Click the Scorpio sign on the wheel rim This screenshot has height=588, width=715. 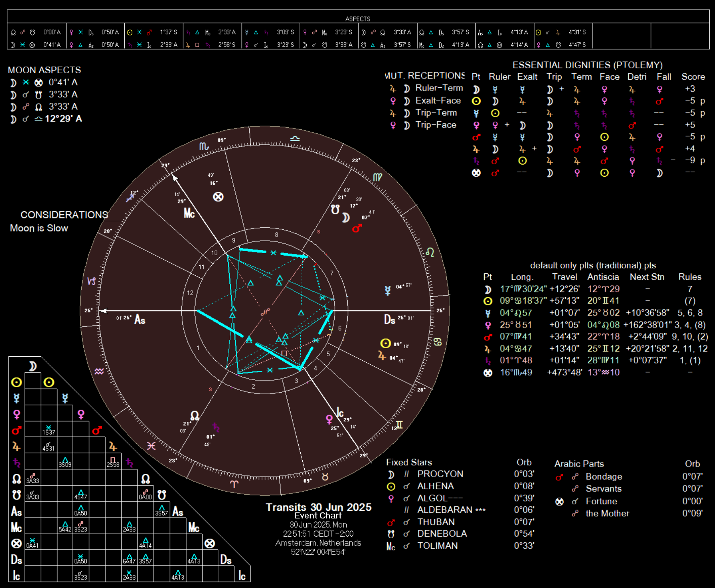pyautogui.click(x=204, y=146)
